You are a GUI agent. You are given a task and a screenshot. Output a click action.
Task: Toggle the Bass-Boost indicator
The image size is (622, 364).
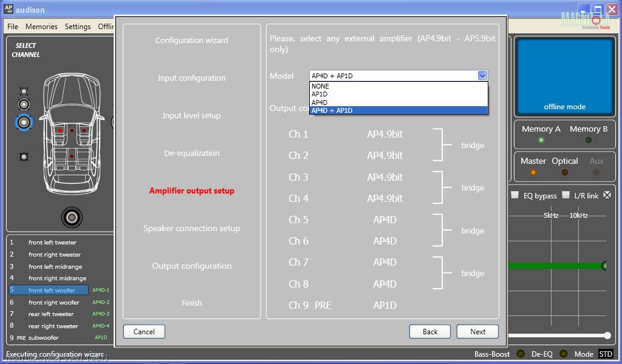tap(521, 354)
